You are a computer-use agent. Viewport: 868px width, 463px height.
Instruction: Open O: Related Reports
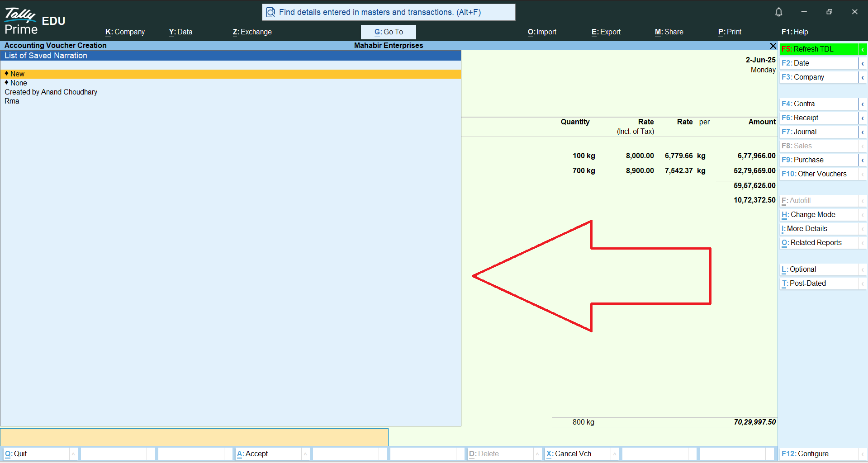(x=819, y=242)
